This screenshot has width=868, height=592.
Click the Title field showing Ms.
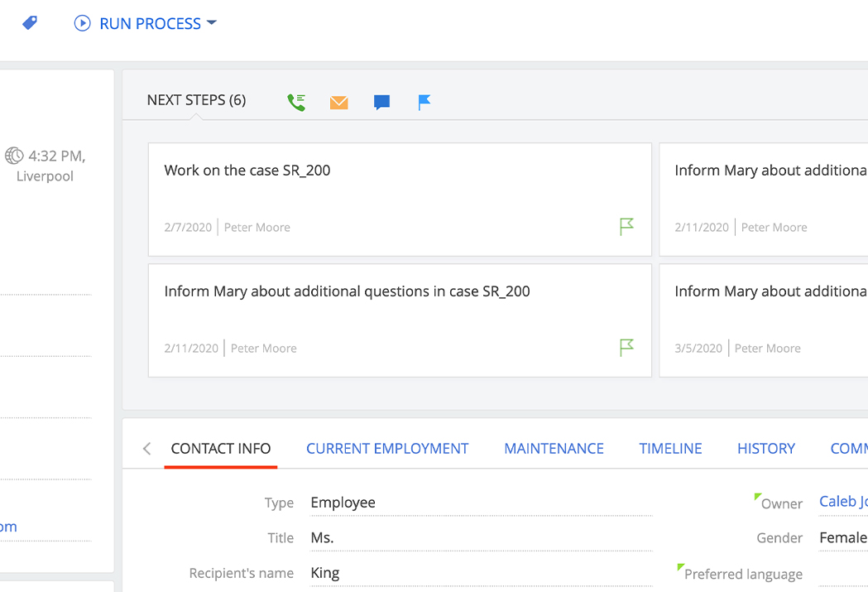point(480,538)
